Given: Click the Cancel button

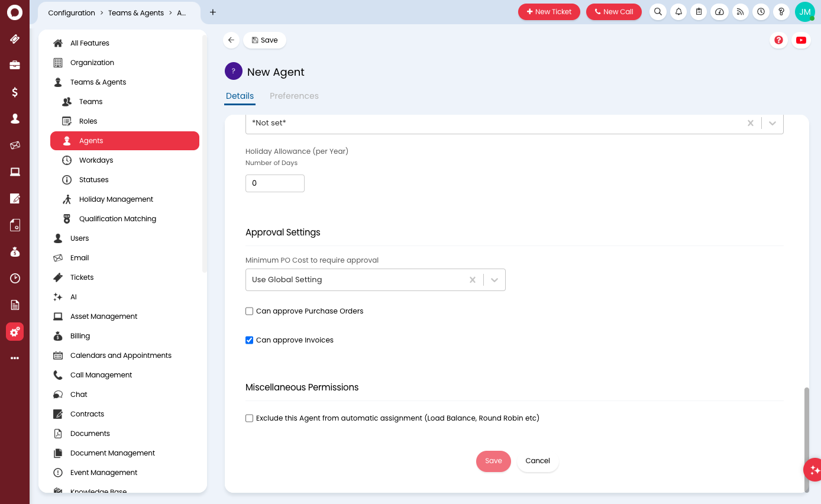Looking at the screenshot, I should (x=538, y=461).
